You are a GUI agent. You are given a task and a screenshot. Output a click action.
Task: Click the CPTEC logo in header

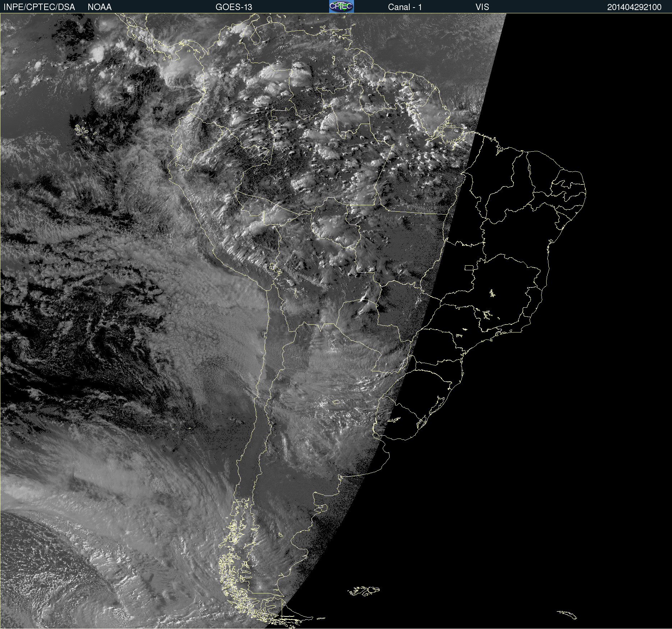point(341,6)
